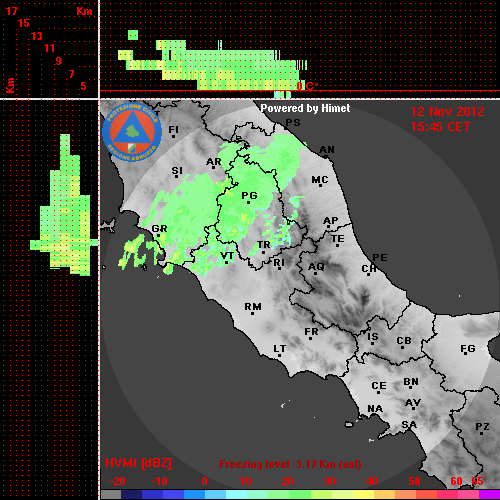500x500 pixels.
Task: Click the MC city marker
Action: pos(320,185)
